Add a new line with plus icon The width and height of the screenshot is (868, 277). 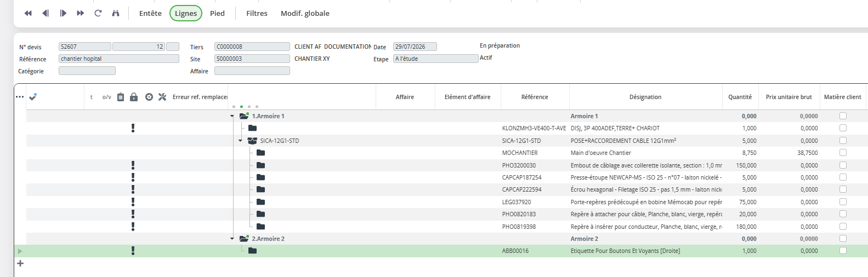[x=20, y=263]
